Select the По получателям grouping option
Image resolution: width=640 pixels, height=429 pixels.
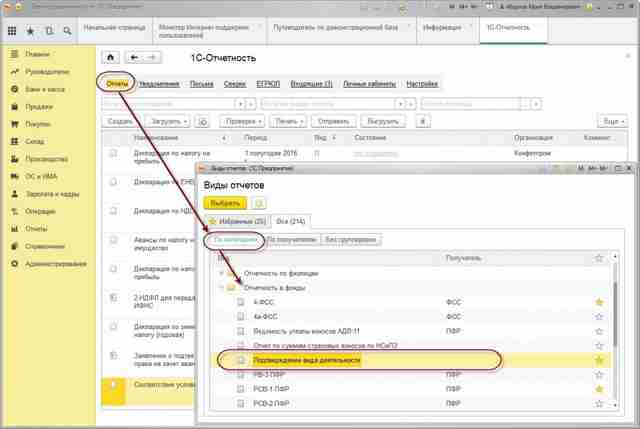click(x=291, y=240)
